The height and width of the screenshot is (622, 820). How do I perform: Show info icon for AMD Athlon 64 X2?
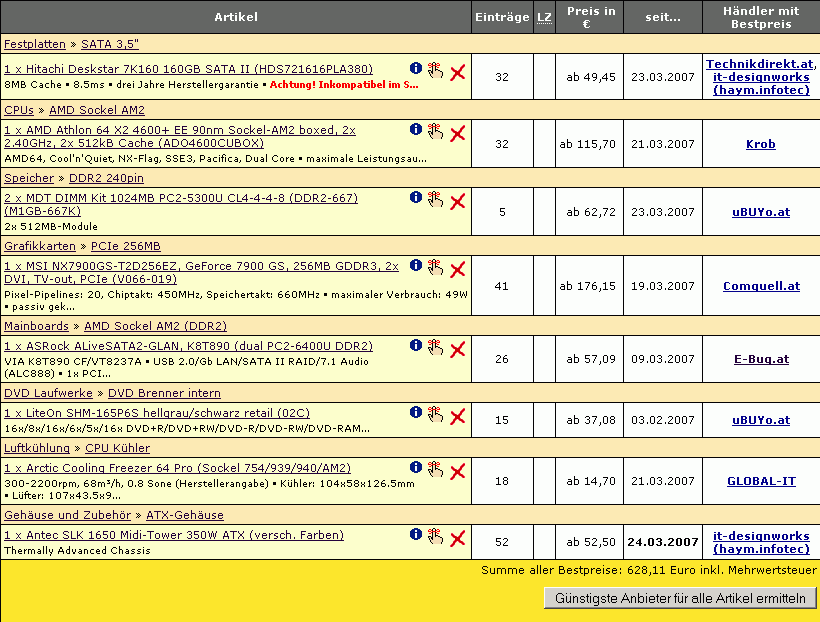416,129
